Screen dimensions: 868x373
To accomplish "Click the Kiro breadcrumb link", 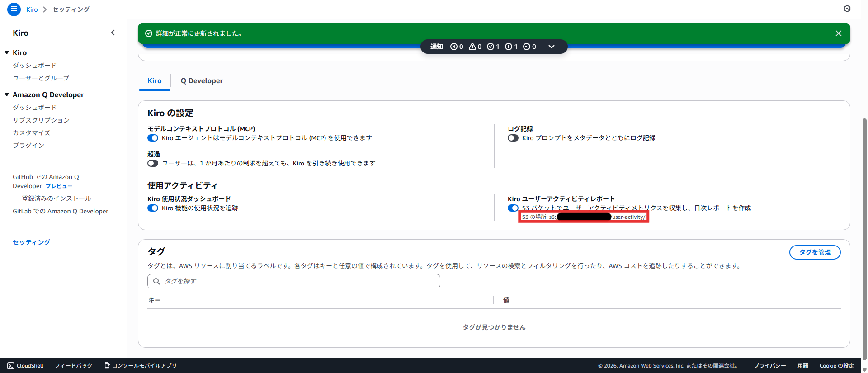I will (x=32, y=9).
